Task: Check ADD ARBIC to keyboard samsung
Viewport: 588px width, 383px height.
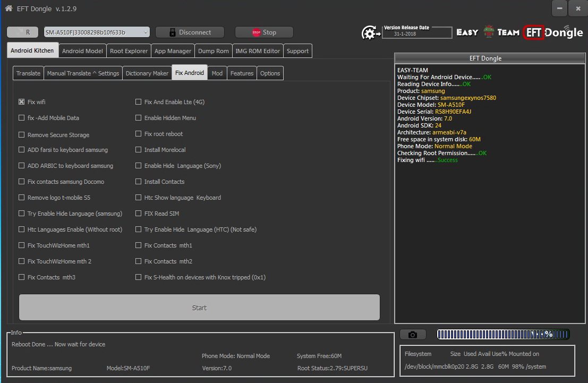Action: coord(21,165)
